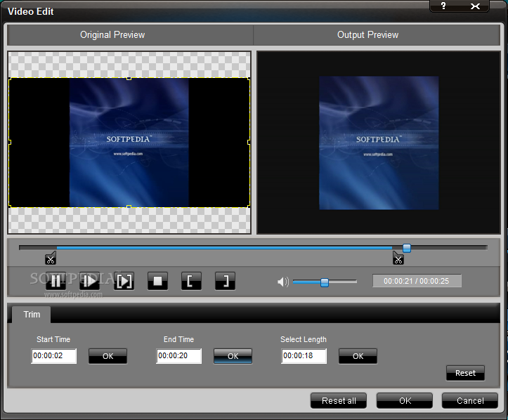Screen dimensions: 508x420
Task: Mute audio via speaker icon
Action: (283, 282)
